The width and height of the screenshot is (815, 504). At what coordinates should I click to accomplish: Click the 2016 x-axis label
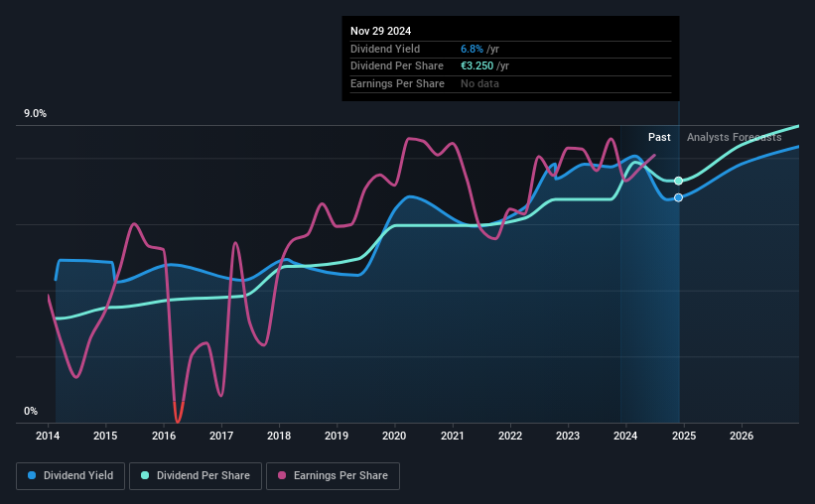[x=164, y=436]
